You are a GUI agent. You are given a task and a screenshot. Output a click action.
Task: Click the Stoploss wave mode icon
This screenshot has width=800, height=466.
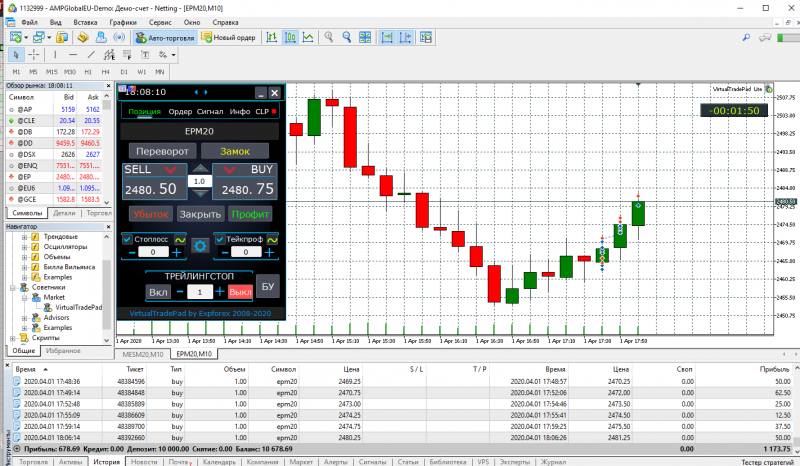tap(180, 239)
